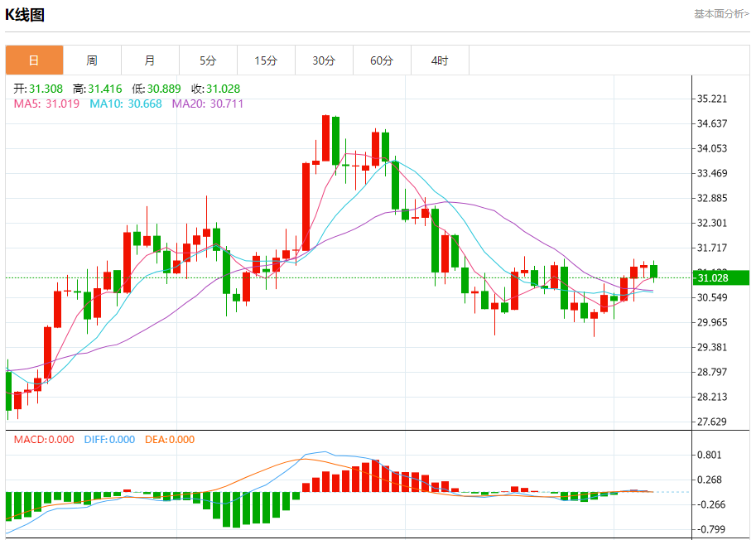Open the 15分 chart tab
The image size is (756, 540).
tap(266, 60)
